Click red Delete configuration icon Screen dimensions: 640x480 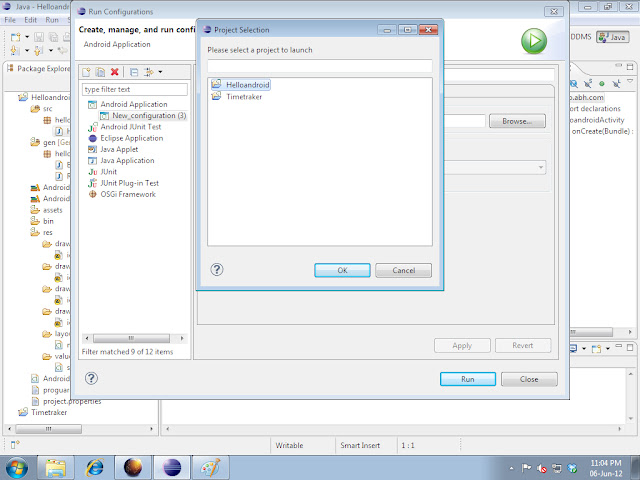[115, 72]
